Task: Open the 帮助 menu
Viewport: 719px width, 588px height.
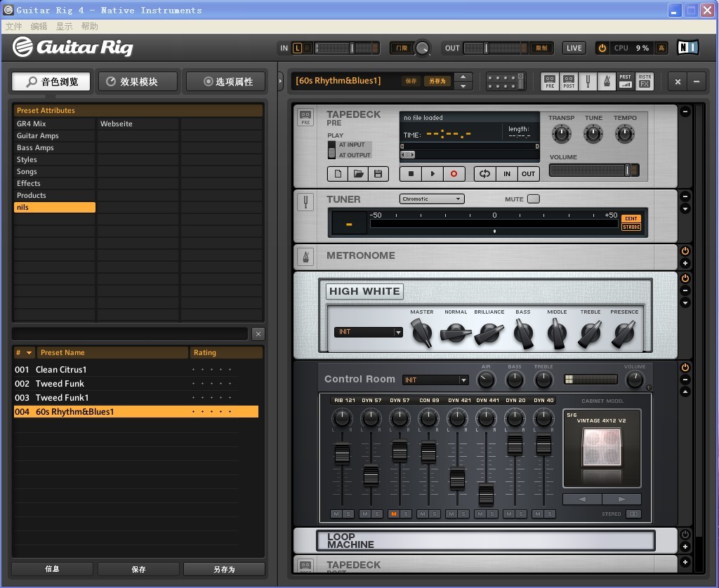Action: click(89, 26)
